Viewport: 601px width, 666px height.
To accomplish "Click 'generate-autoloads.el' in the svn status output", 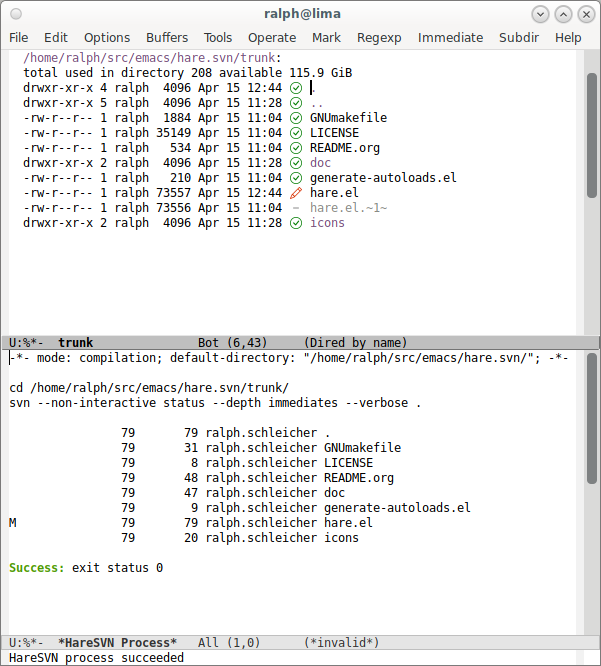I will pyautogui.click(x=397, y=508).
